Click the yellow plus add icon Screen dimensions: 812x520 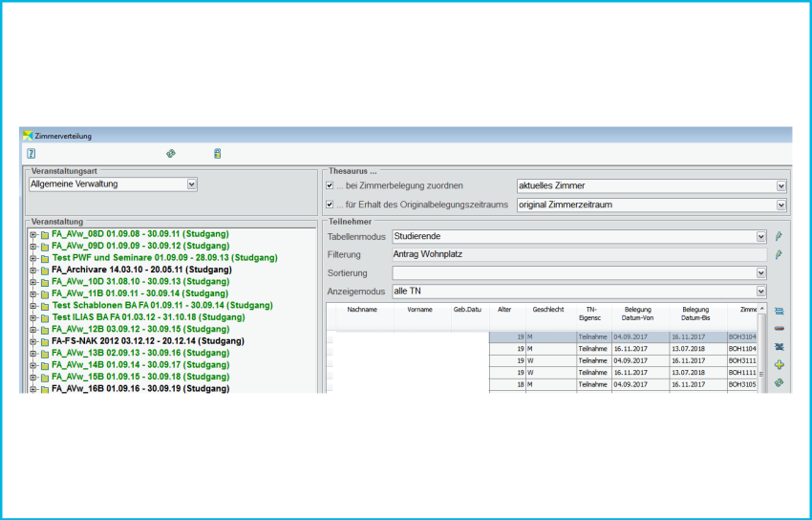(780, 365)
